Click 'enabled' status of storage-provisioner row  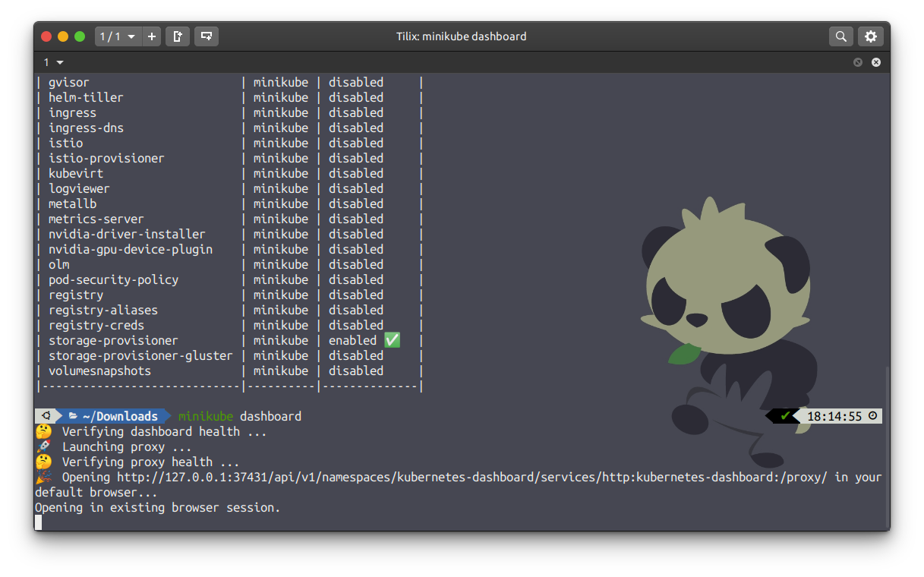(x=352, y=340)
